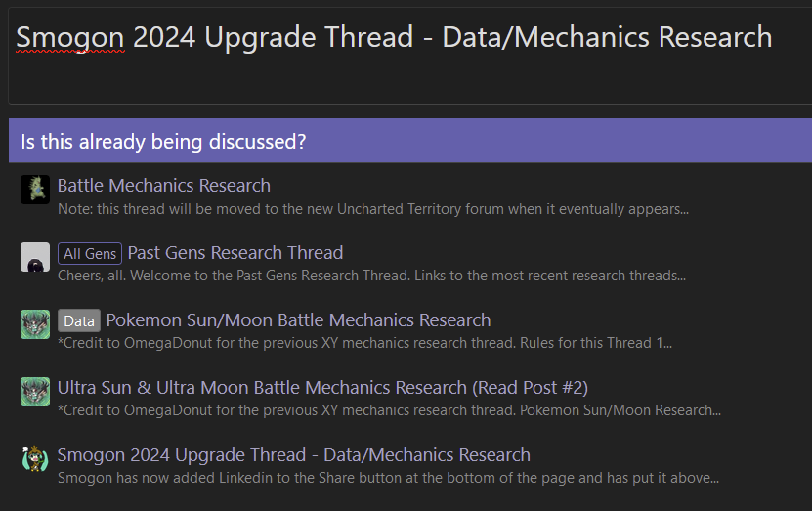Click the Past Gens Research Thread avatar
The height and width of the screenshot is (511, 812).
coord(35,257)
